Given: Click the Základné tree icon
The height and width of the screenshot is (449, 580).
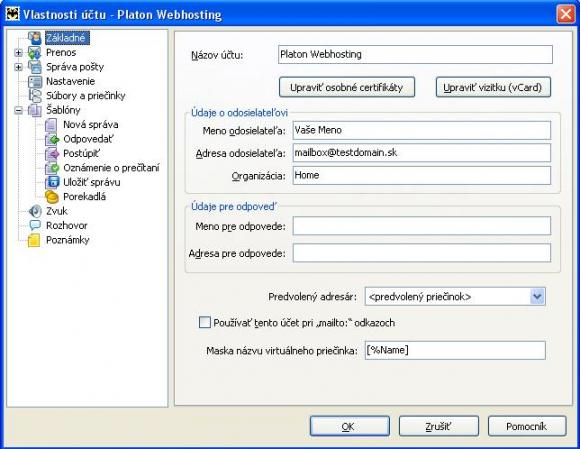Looking at the screenshot, I should (35, 38).
